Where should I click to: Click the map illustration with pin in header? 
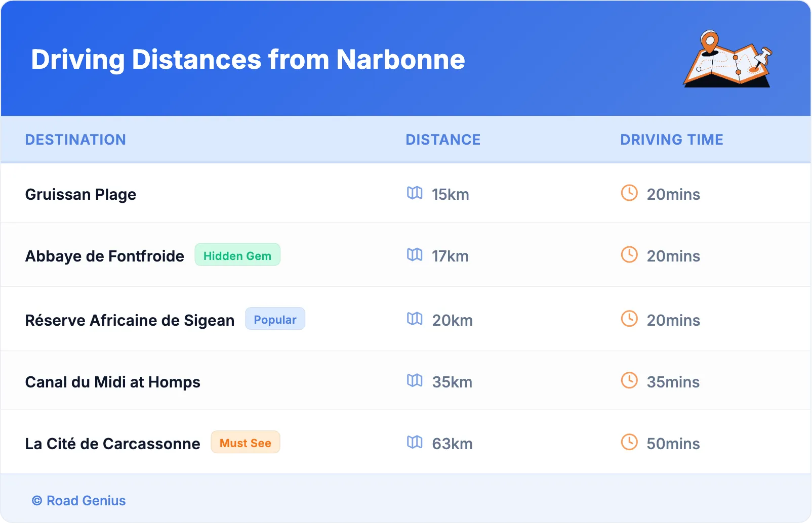(727, 59)
